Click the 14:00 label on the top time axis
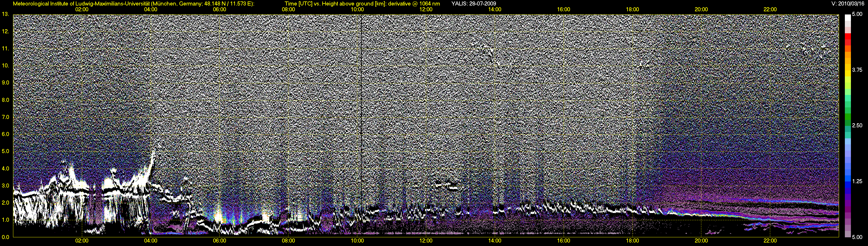 coord(495,10)
